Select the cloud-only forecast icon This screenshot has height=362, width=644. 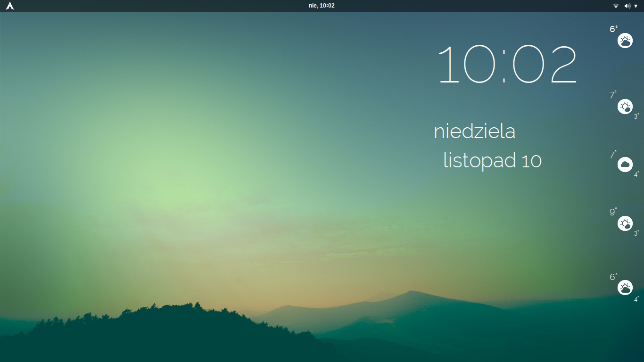click(x=625, y=165)
